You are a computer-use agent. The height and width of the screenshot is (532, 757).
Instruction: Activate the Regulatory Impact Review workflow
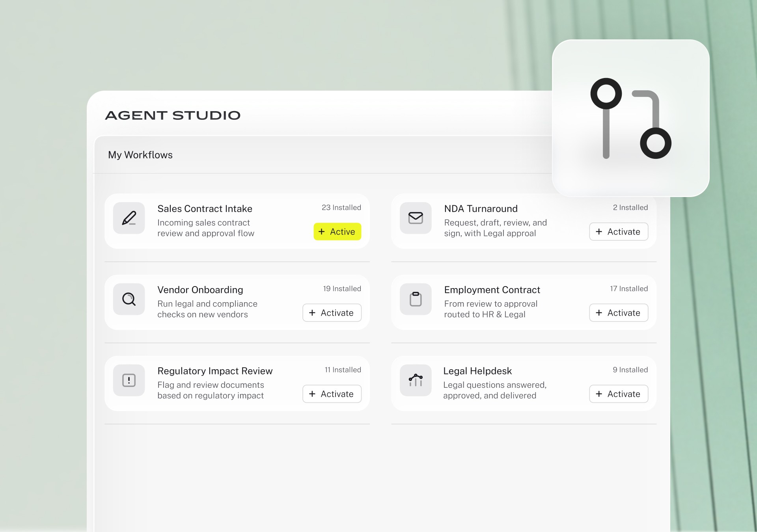[332, 394]
